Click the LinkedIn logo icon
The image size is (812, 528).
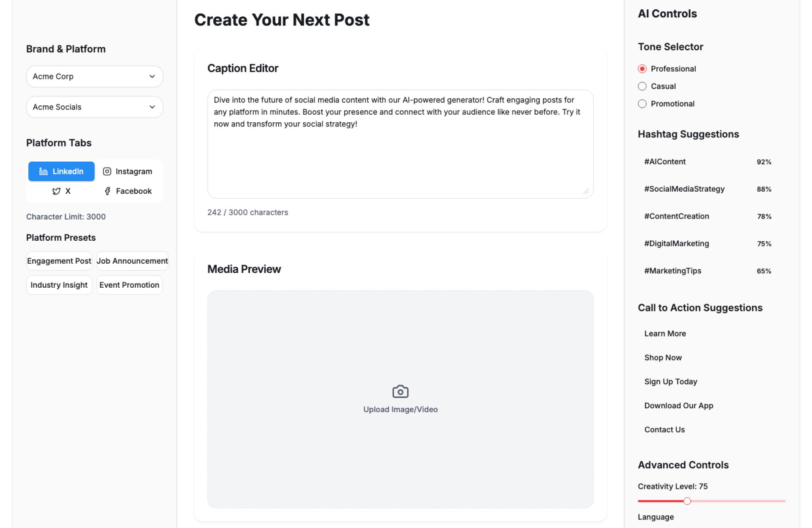(43, 171)
